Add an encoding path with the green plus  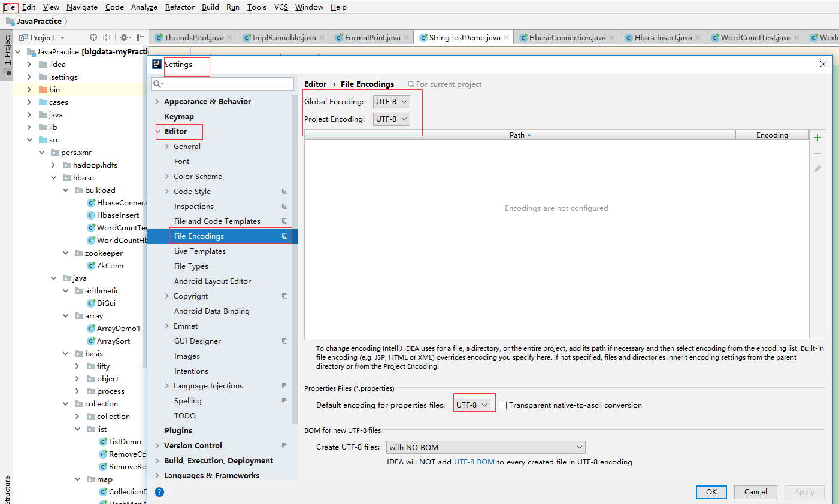[x=817, y=138]
